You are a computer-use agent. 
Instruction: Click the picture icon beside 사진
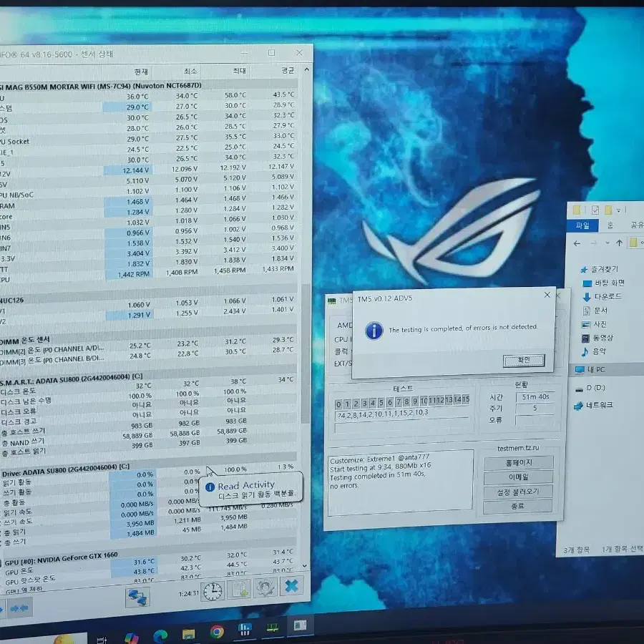coord(586,324)
